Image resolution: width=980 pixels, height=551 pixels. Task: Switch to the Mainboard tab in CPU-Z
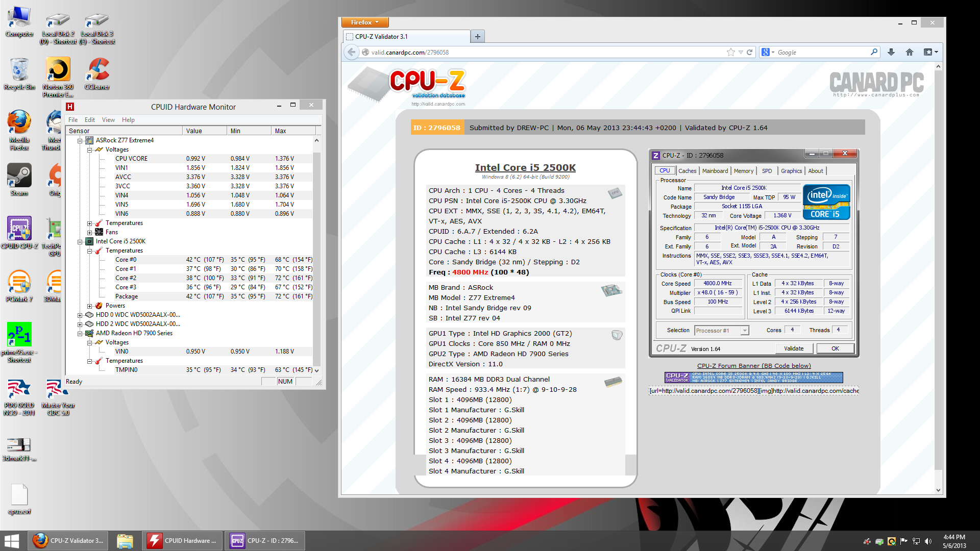pyautogui.click(x=715, y=171)
